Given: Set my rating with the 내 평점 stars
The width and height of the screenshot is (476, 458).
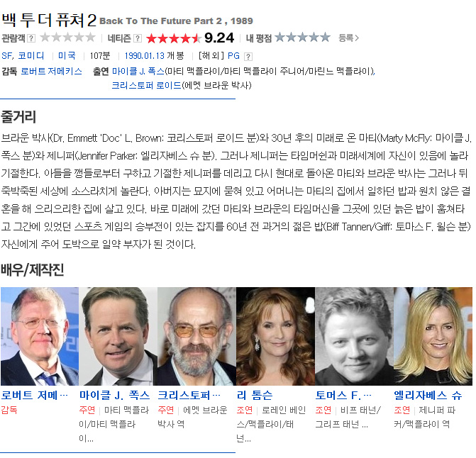Looking at the screenshot, I should pyautogui.click(x=302, y=38).
